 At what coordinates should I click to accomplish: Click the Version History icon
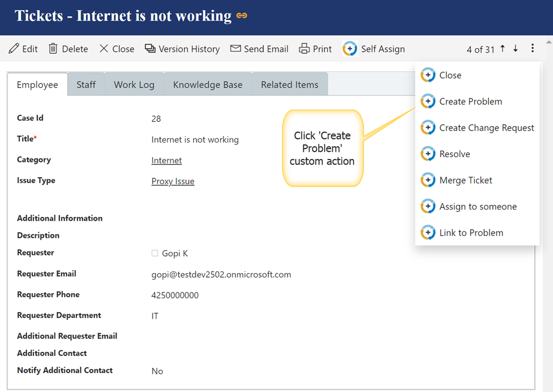point(150,49)
